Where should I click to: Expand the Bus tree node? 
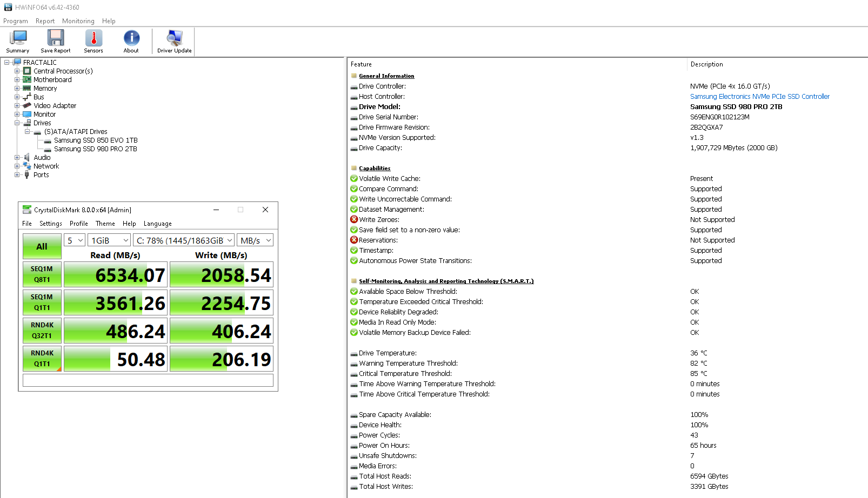coord(17,97)
